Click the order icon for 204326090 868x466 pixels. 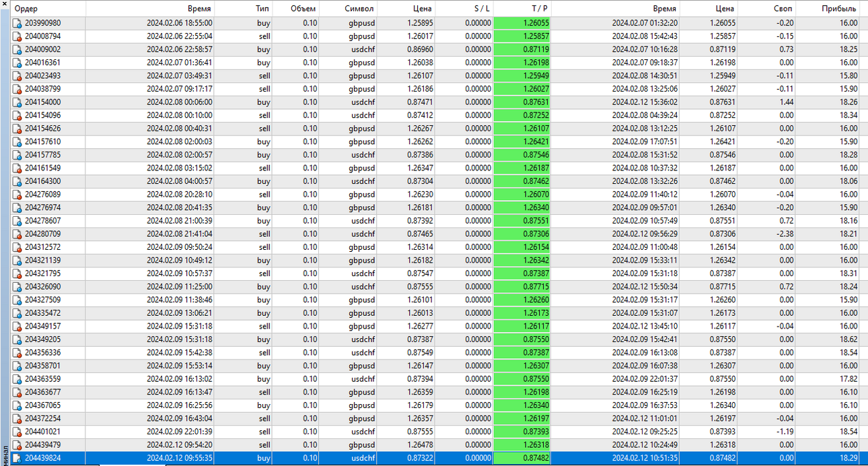[x=17, y=287]
